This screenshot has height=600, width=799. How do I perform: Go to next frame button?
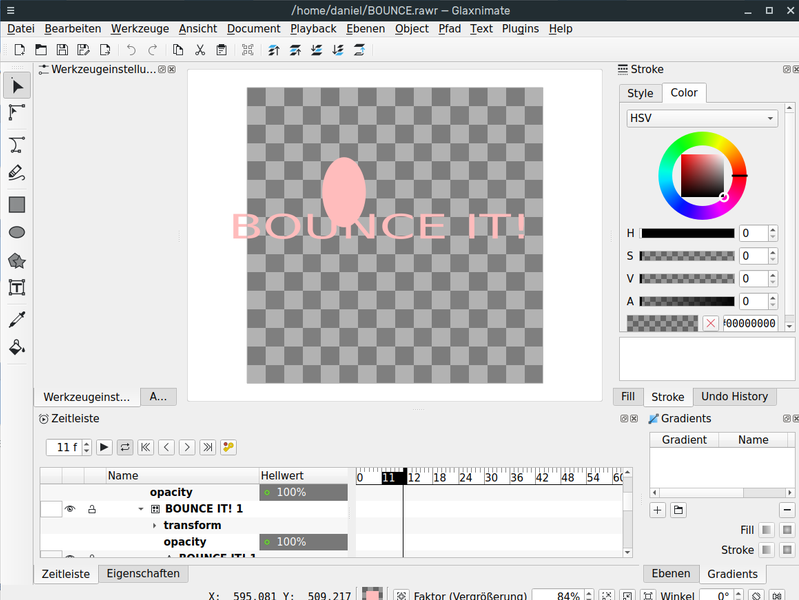point(187,447)
